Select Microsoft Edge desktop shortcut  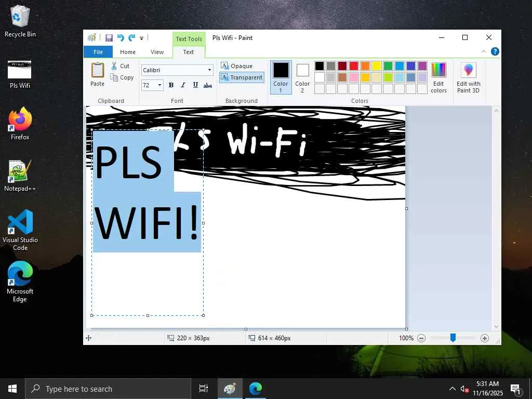point(20,282)
